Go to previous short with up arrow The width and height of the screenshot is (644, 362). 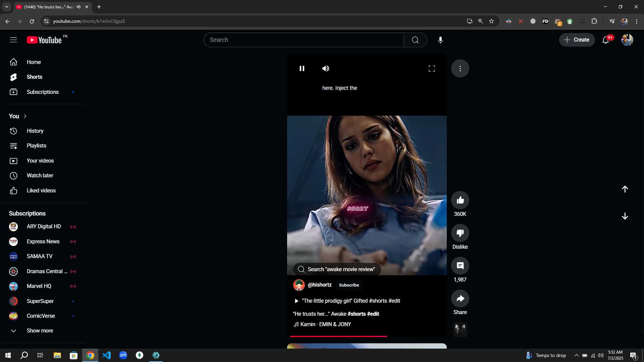[x=625, y=189]
